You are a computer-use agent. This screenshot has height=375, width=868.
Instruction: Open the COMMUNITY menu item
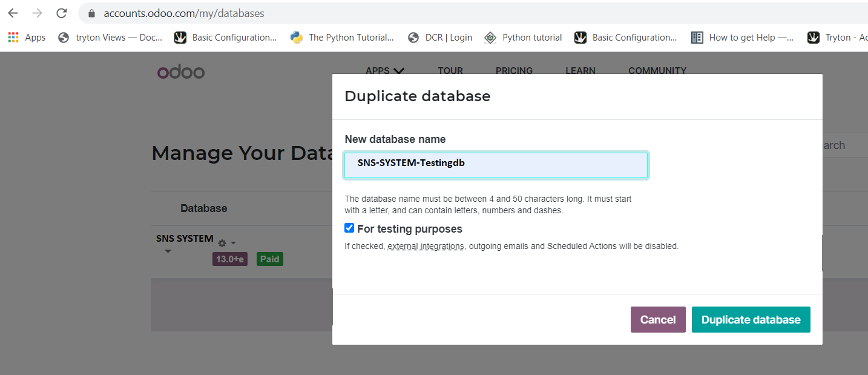657,70
